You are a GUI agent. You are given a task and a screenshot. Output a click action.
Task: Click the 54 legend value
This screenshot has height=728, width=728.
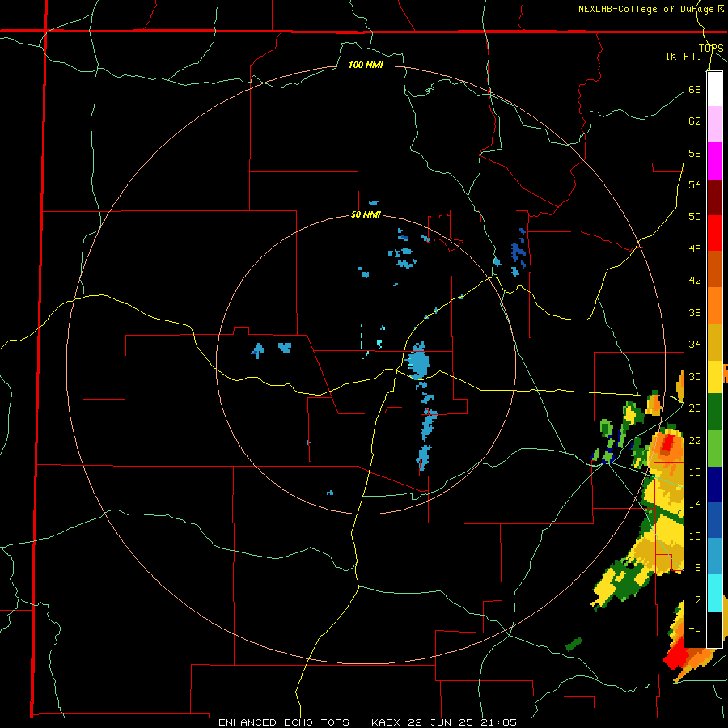click(695, 184)
